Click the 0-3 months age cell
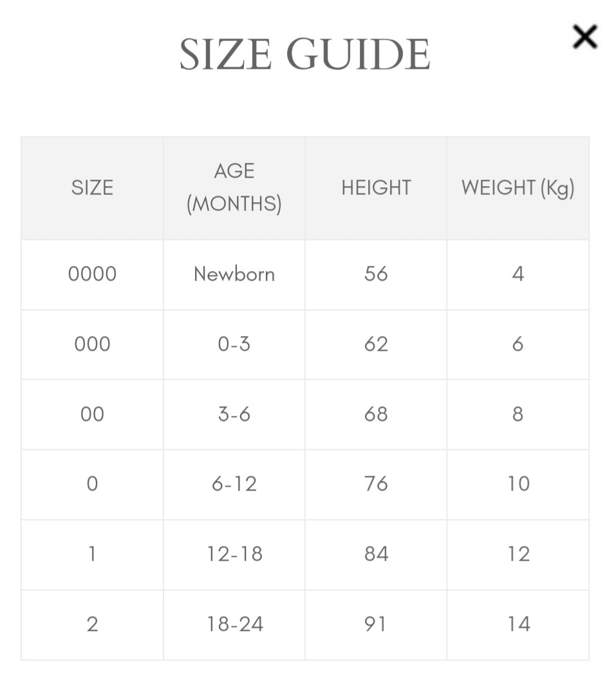 pyautogui.click(x=234, y=344)
